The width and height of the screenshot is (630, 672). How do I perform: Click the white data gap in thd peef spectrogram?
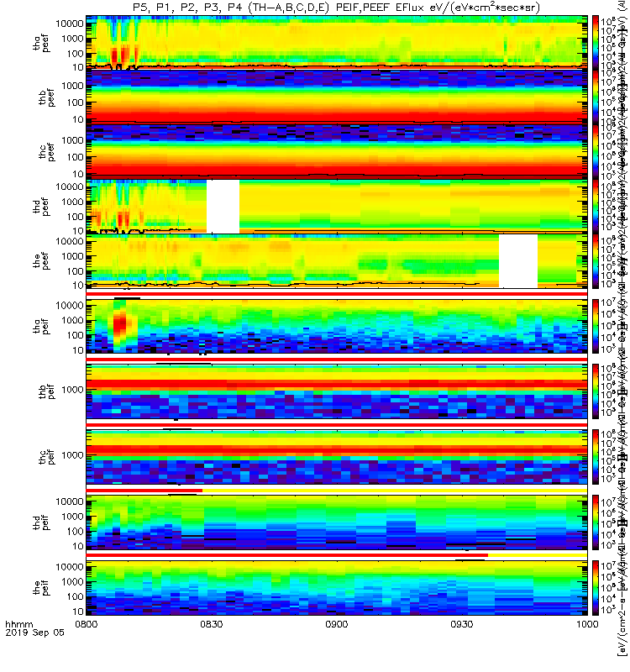223,207
